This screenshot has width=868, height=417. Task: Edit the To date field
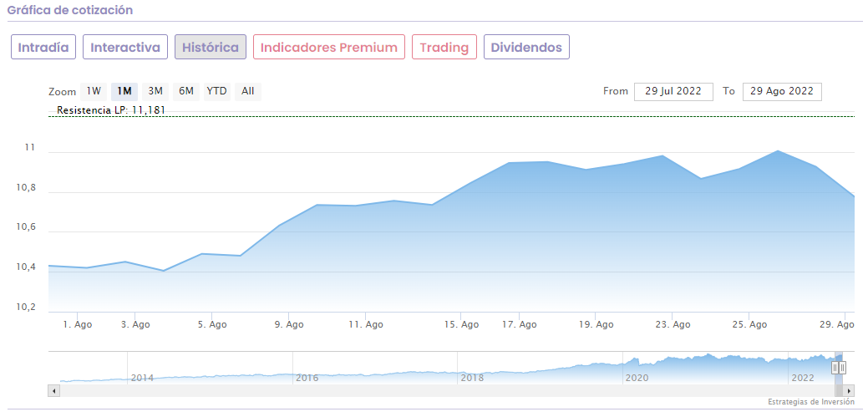point(782,91)
